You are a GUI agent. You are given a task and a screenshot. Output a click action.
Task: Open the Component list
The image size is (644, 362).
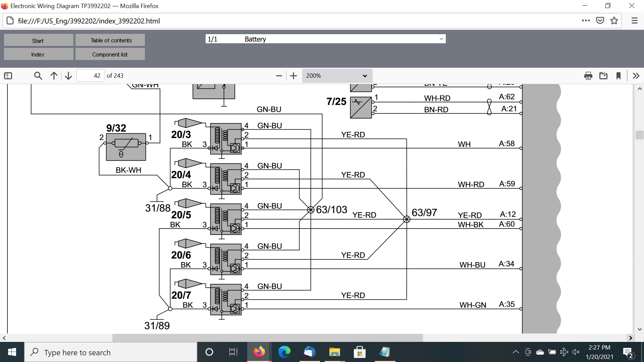tap(110, 54)
